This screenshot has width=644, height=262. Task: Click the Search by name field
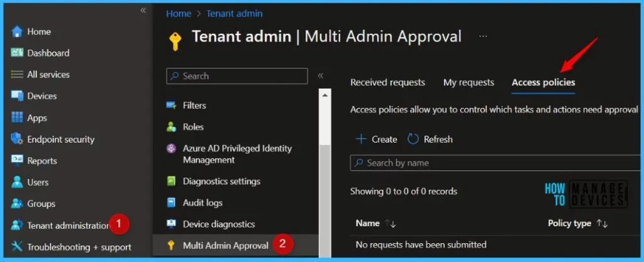pos(495,163)
